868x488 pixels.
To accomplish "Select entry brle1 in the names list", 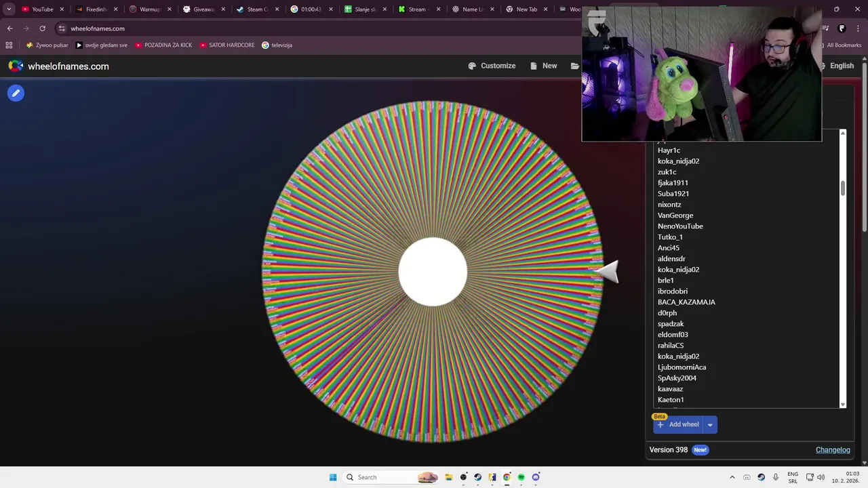I will tap(666, 281).
